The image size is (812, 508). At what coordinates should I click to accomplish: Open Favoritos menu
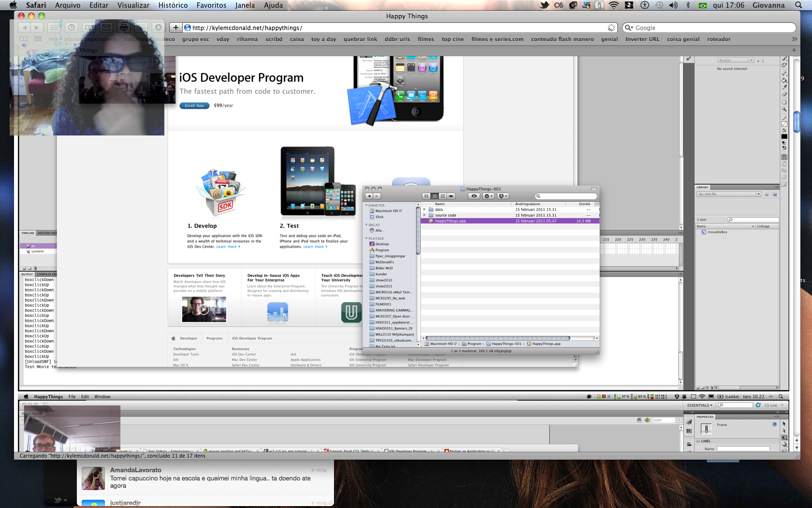tap(211, 5)
